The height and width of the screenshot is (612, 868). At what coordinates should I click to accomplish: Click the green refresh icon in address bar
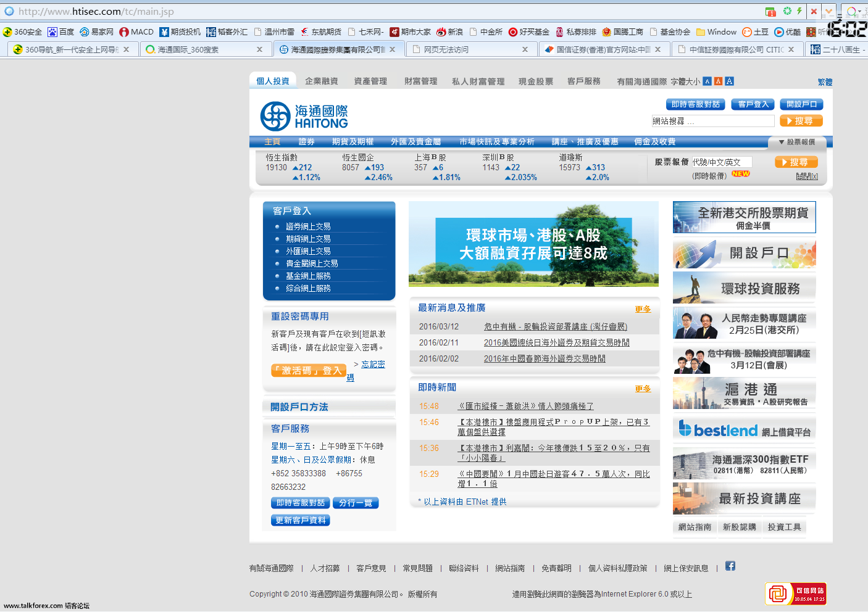click(787, 11)
